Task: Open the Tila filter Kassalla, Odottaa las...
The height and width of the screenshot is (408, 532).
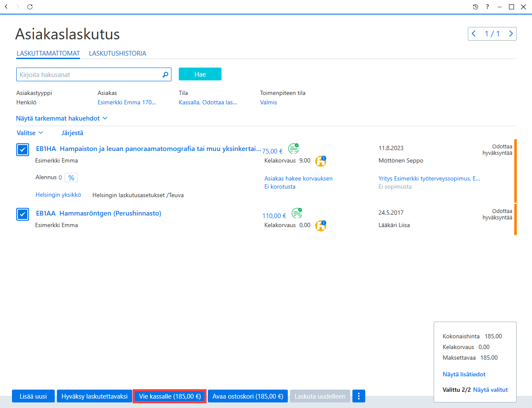Action: tap(208, 102)
